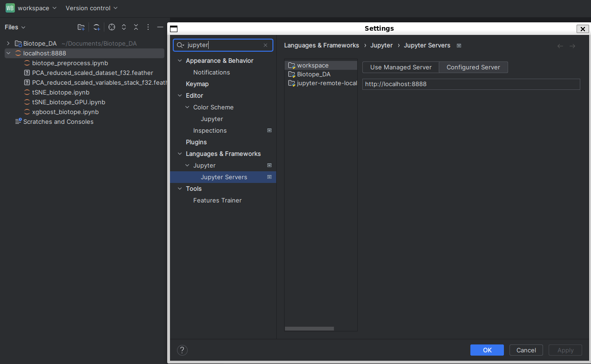Click the select opened file target icon
The height and width of the screenshot is (364, 591).
[x=112, y=27]
